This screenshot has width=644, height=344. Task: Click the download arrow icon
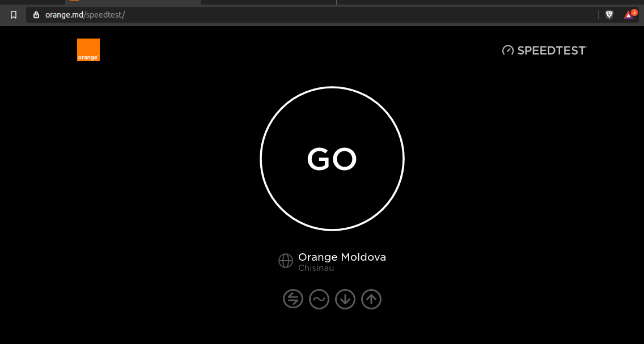(345, 299)
